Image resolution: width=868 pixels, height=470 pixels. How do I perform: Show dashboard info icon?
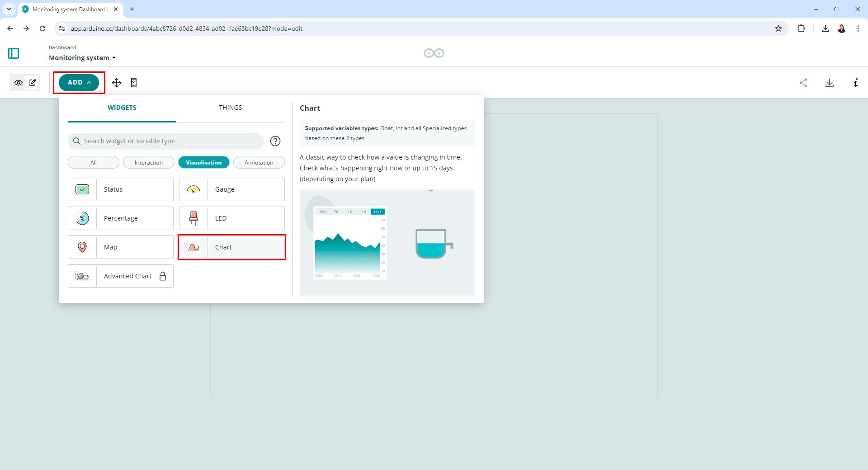856,83
